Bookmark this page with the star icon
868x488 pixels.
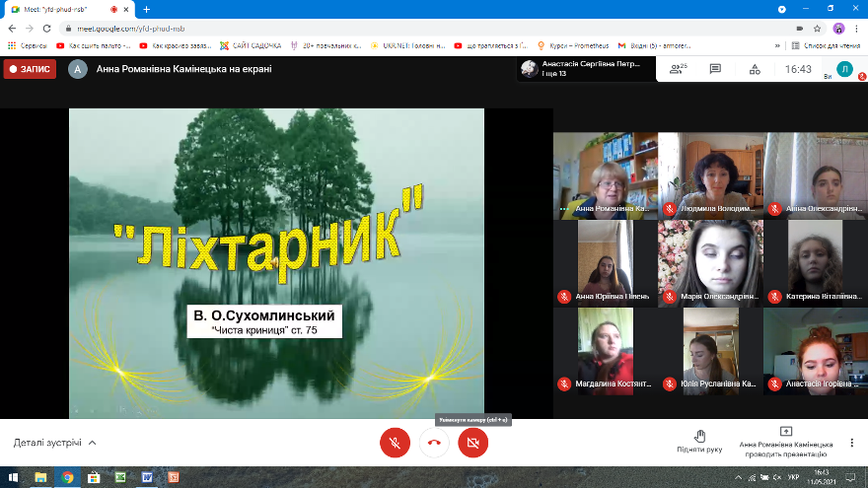(817, 29)
